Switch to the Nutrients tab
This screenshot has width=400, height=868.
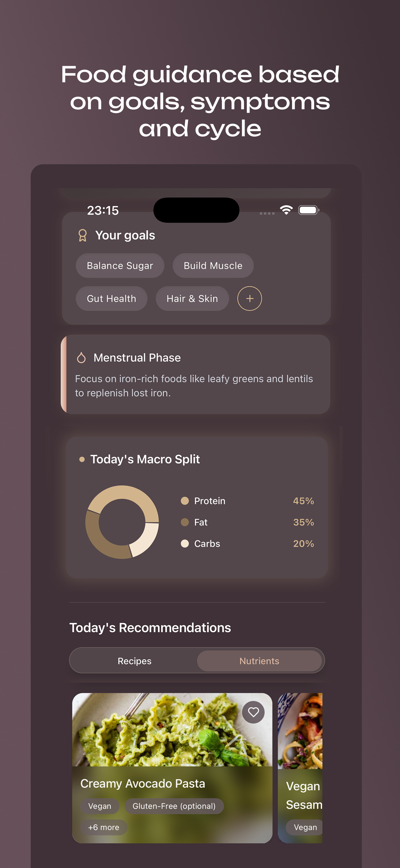pos(259,661)
